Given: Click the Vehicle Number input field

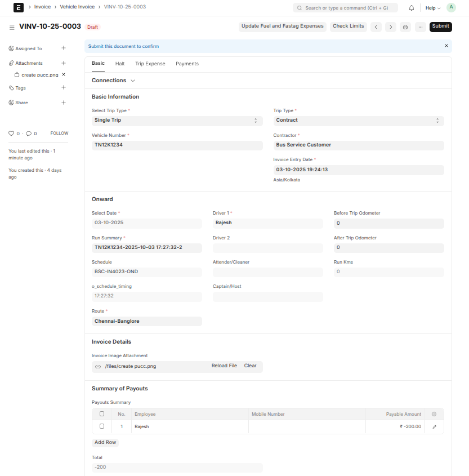Looking at the screenshot, I should 177,145.
